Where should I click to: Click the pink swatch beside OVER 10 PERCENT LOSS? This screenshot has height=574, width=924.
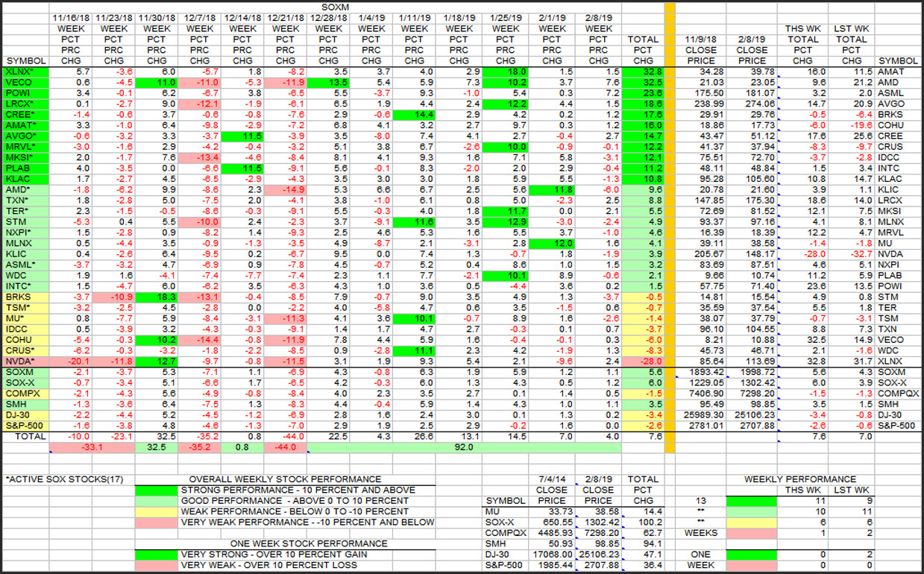tap(157, 565)
